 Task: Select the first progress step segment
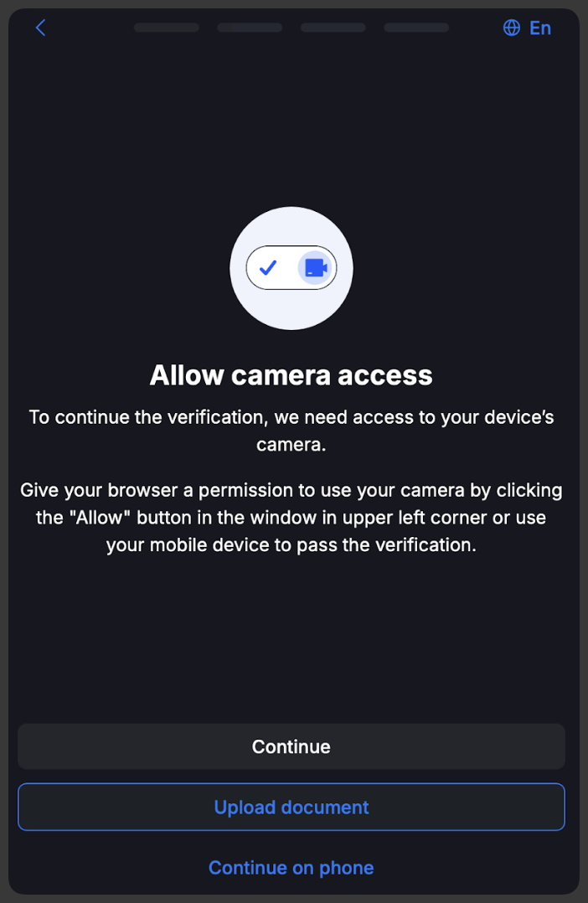pyautogui.click(x=167, y=28)
